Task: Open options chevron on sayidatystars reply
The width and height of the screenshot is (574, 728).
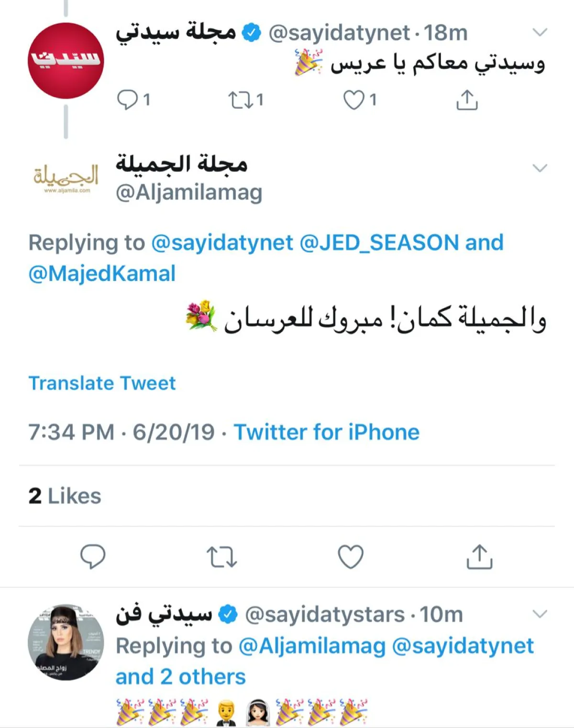Action: point(540,614)
